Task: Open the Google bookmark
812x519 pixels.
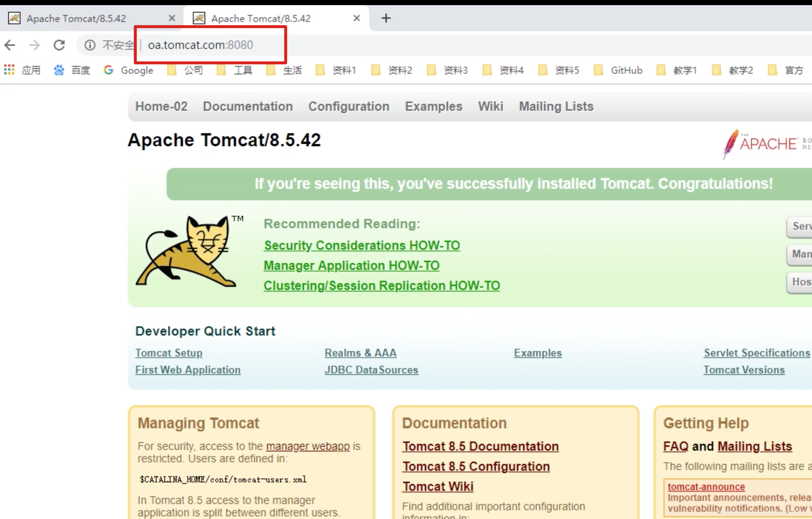Action: (x=128, y=70)
